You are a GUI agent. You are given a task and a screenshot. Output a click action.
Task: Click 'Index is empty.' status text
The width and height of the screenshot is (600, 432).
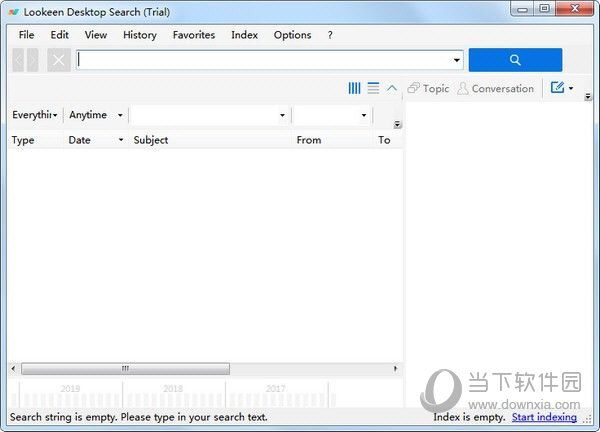coord(470,417)
